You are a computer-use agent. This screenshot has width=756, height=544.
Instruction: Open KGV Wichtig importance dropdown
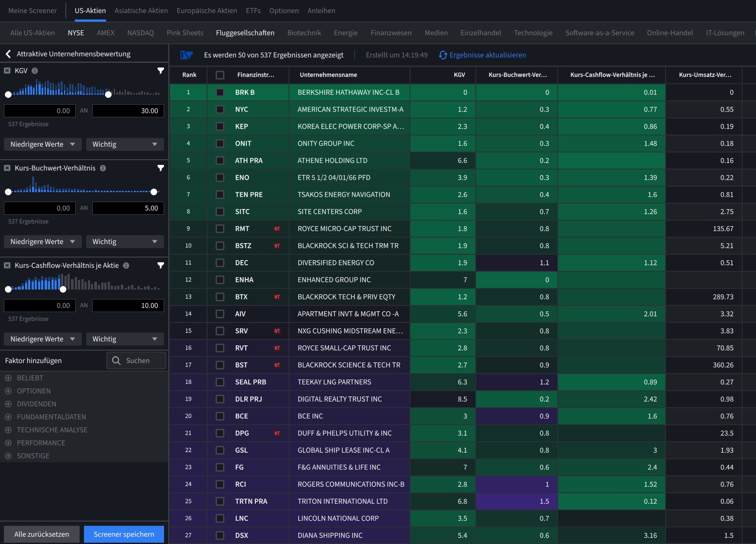click(125, 144)
